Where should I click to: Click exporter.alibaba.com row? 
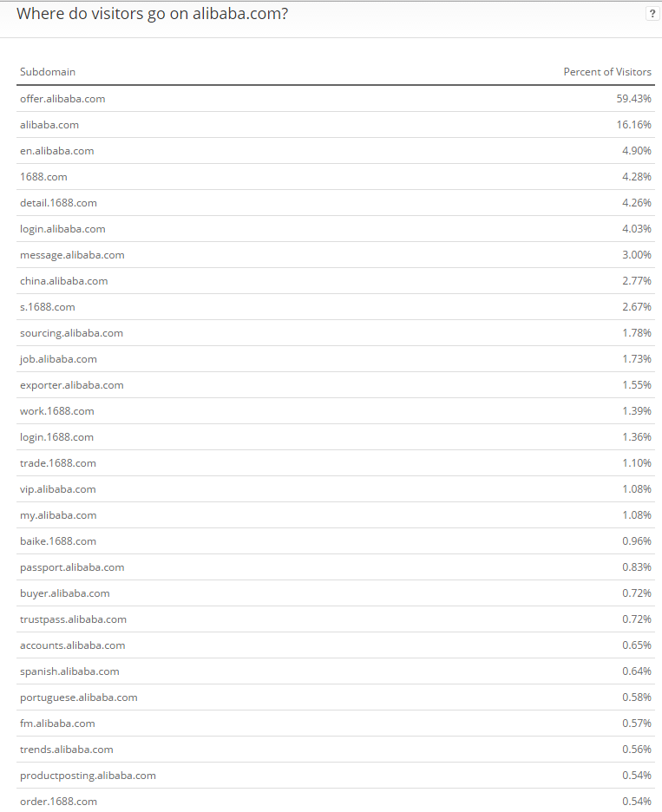pyautogui.click(x=71, y=385)
